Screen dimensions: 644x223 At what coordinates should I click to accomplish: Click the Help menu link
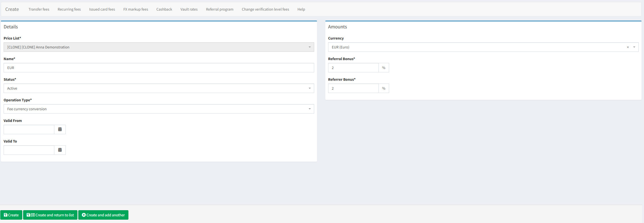click(301, 9)
